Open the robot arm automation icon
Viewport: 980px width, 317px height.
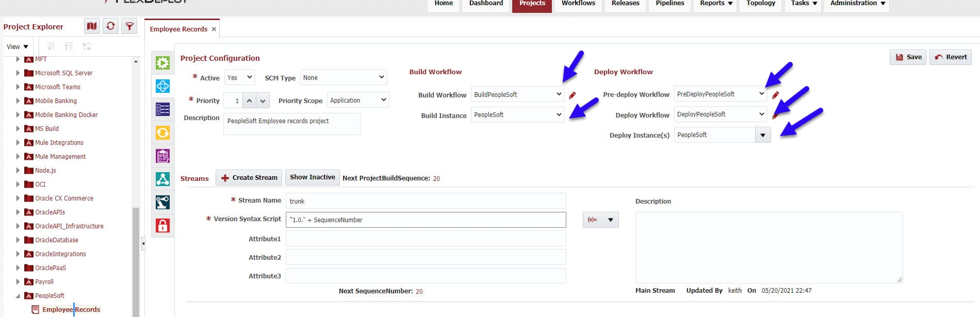pos(162,202)
